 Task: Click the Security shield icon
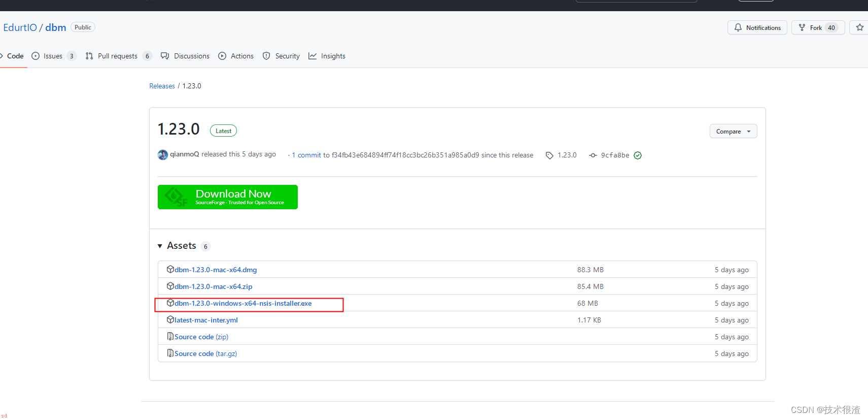(266, 56)
